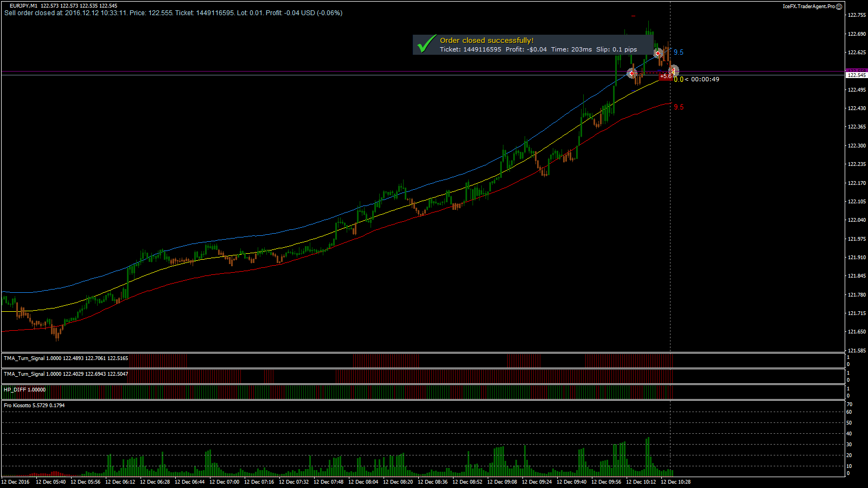The image size is (868, 488).
Task: Click the "12 Dec 2016" date on time axis
Action: (x=16, y=482)
